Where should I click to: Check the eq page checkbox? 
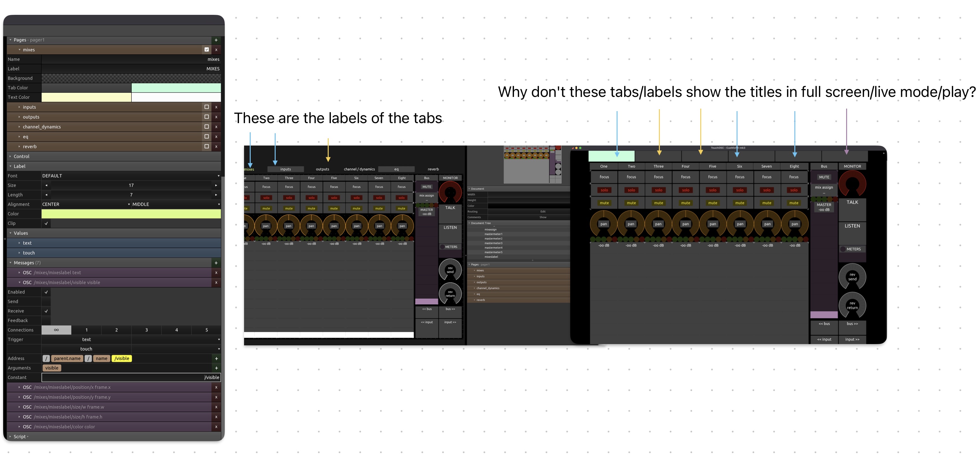pyautogui.click(x=206, y=137)
